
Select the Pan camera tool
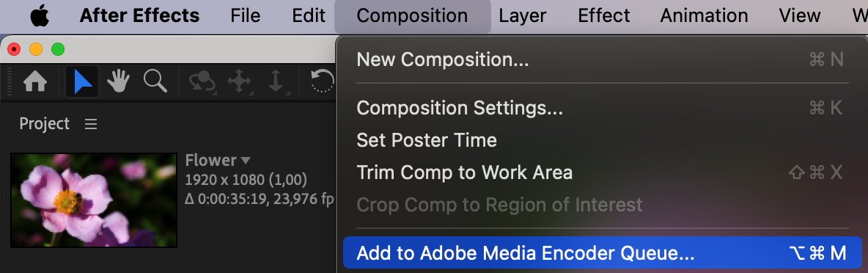point(239,82)
